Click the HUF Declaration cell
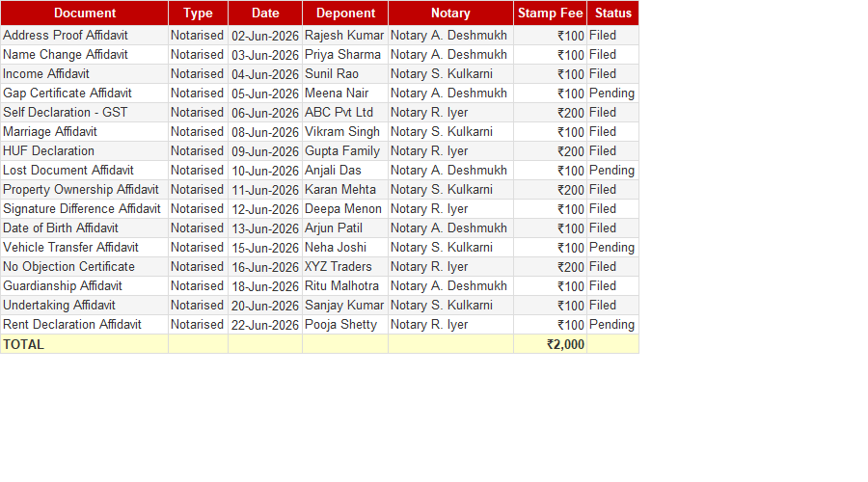 click(x=85, y=151)
